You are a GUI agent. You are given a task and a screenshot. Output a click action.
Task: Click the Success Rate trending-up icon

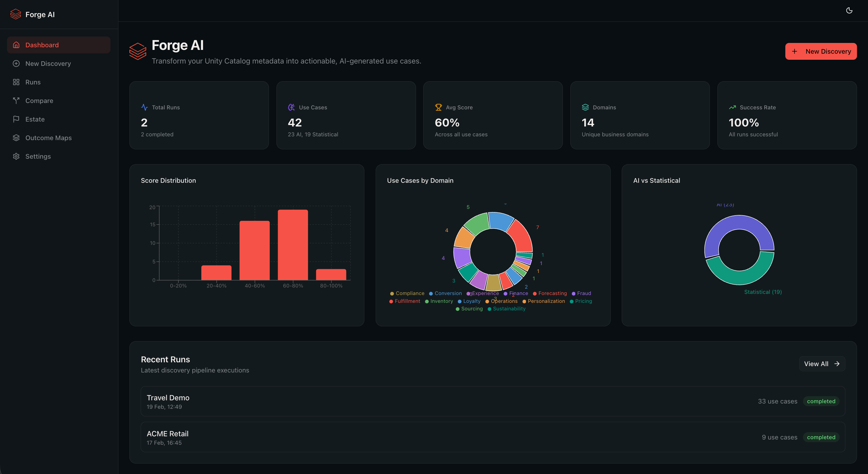pos(732,107)
